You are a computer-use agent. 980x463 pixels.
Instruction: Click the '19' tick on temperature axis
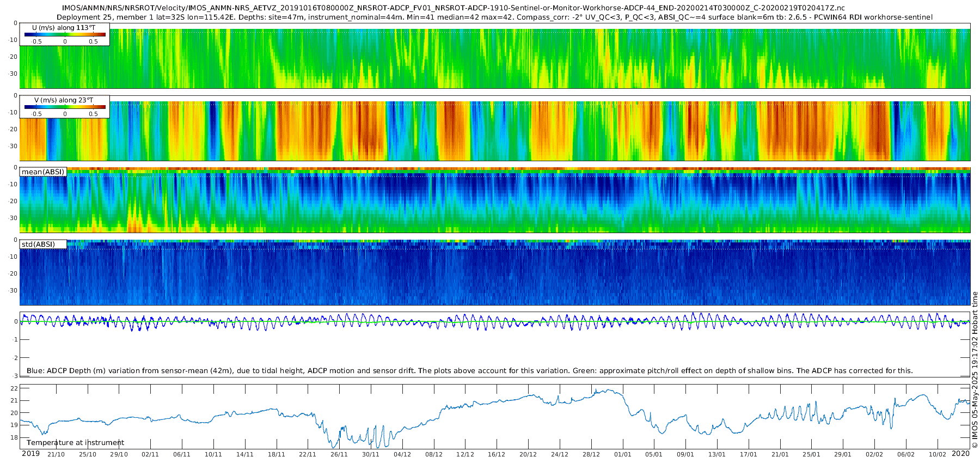tap(14, 425)
